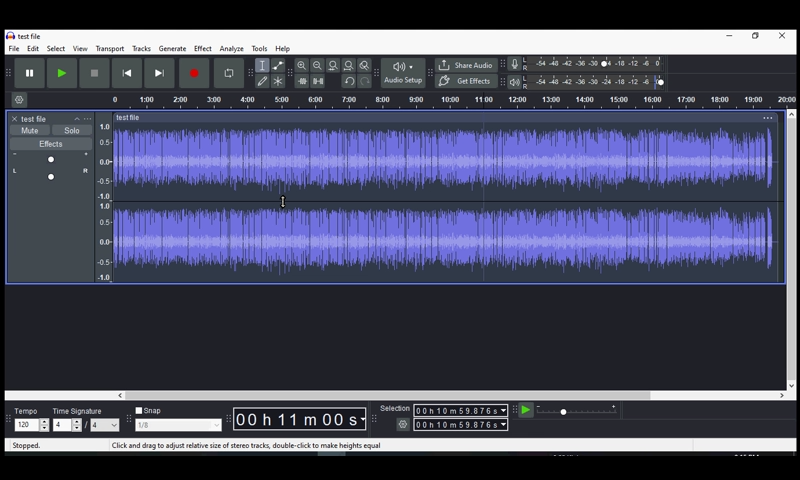The width and height of the screenshot is (800, 480).
Task: Adjust the playback level slider knob
Action: click(660, 82)
